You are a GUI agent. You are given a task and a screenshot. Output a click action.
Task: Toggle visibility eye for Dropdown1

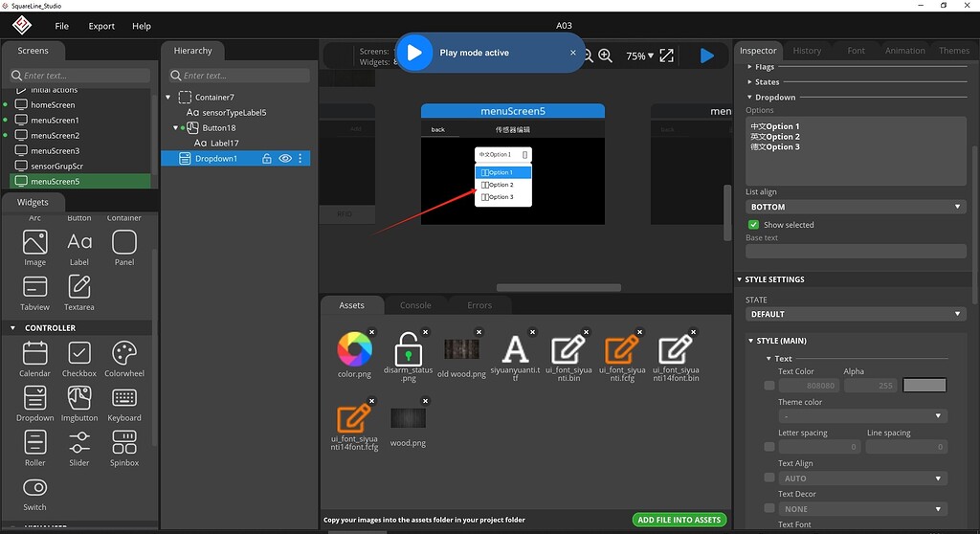click(x=285, y=159)
